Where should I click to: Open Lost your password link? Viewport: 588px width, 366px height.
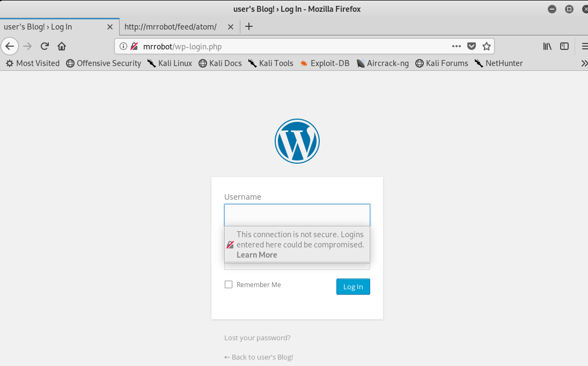[x=258, y=338]
